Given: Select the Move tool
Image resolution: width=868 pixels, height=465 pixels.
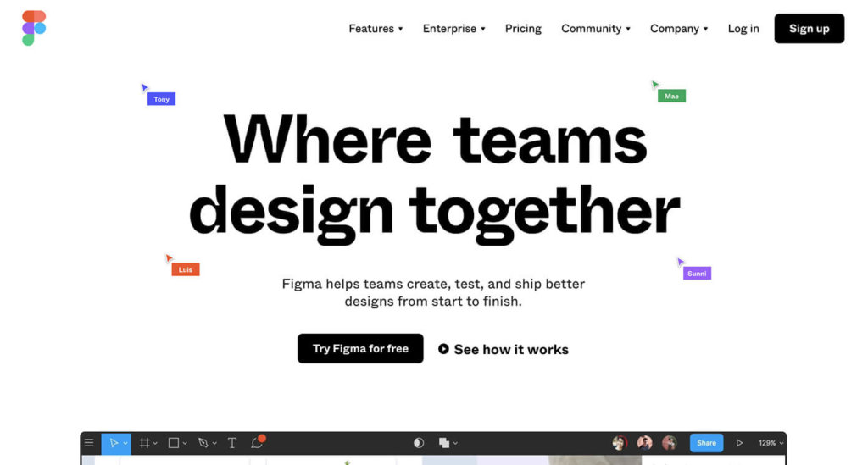Looking at the screenshot, I should pos(114,443).
